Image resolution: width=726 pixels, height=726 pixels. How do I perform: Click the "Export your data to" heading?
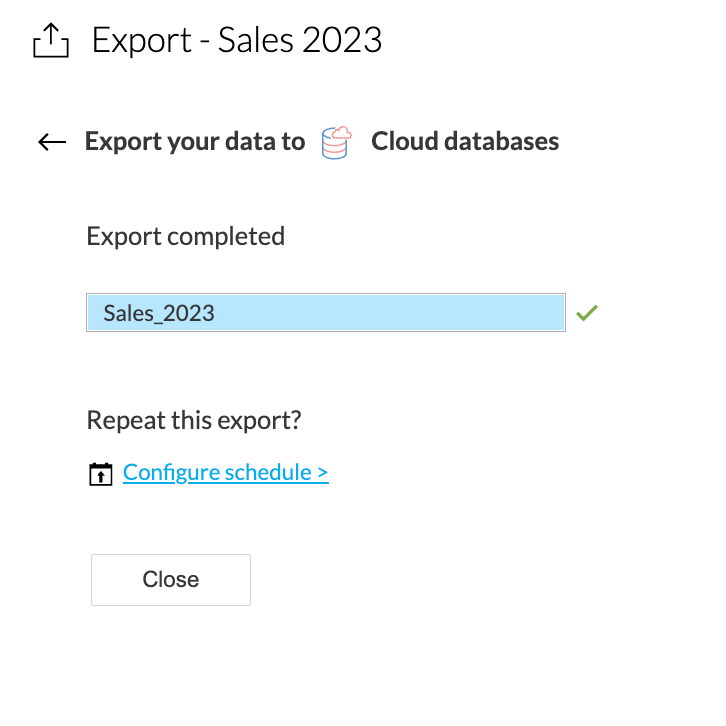(195, 142)
